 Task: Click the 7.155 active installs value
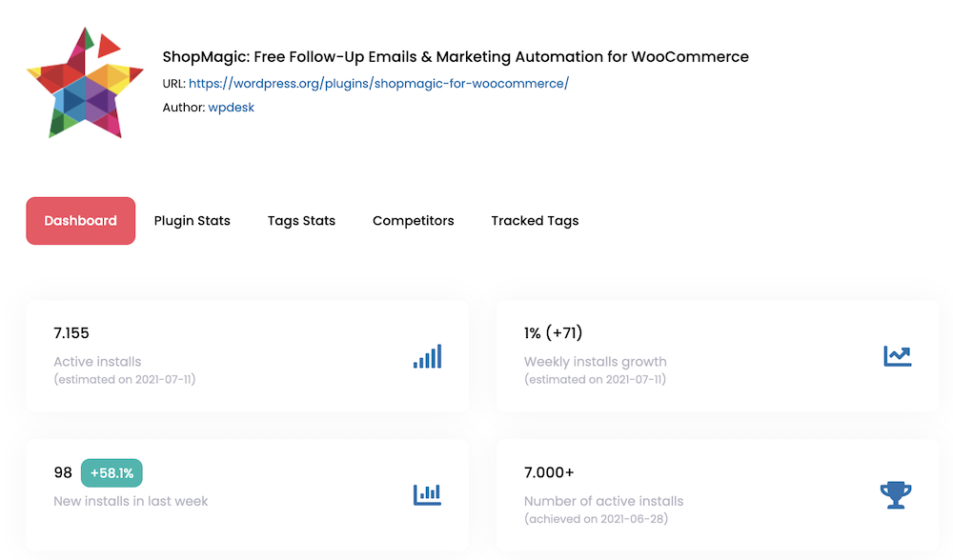(x=71, y=332)
